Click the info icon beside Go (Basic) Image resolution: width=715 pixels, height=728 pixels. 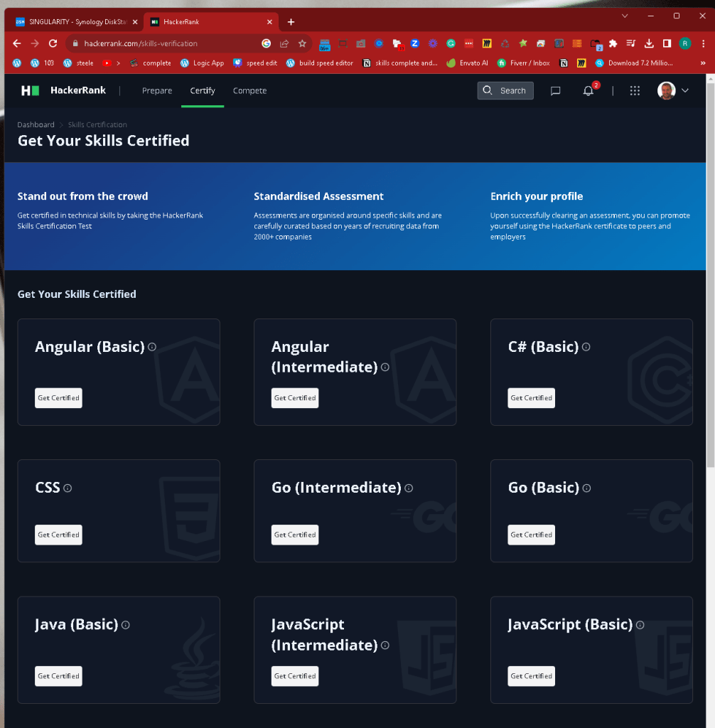[586, 488]
